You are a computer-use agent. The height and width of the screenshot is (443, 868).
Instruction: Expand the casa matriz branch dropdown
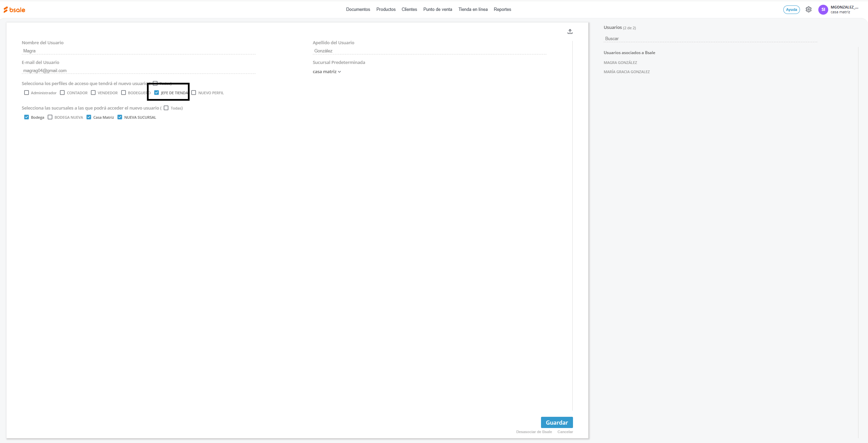coord(327,71)
